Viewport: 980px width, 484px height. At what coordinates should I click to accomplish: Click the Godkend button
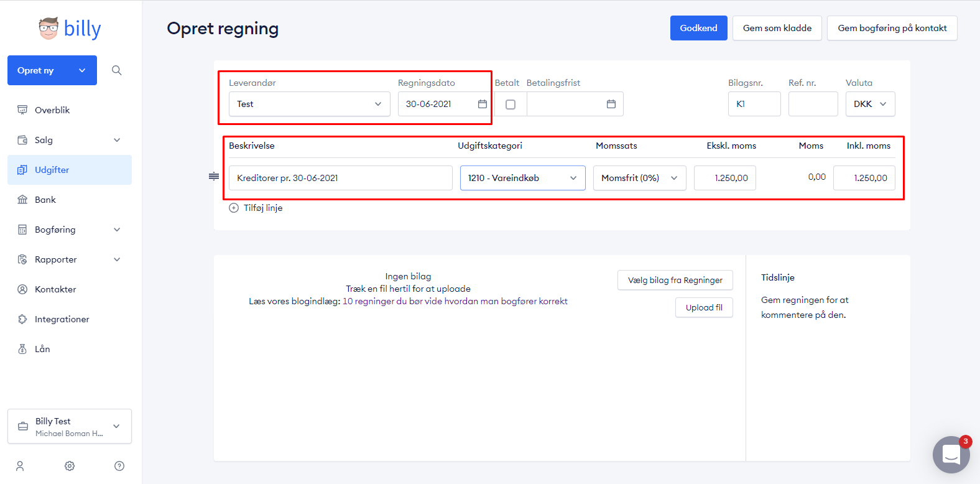coord(699,28)
